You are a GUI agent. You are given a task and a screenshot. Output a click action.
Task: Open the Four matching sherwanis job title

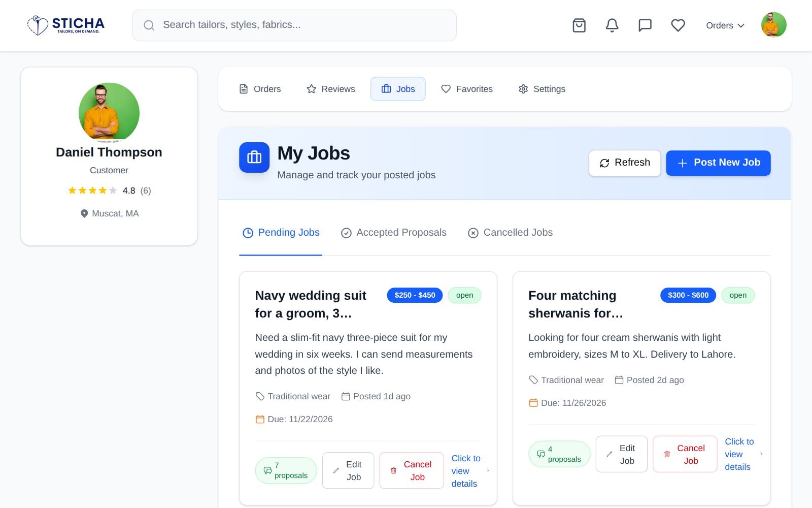click(576, 304)
